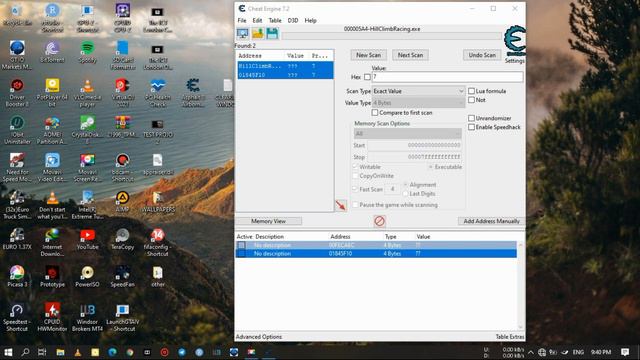Open Memory View
Screen dimensions: 640x360
pos(268,221)
